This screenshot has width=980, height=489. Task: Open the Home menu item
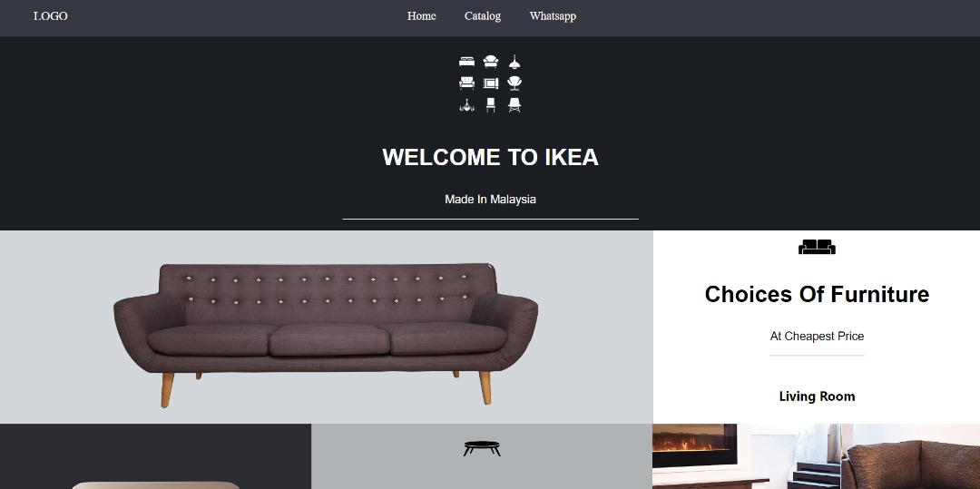422,16
